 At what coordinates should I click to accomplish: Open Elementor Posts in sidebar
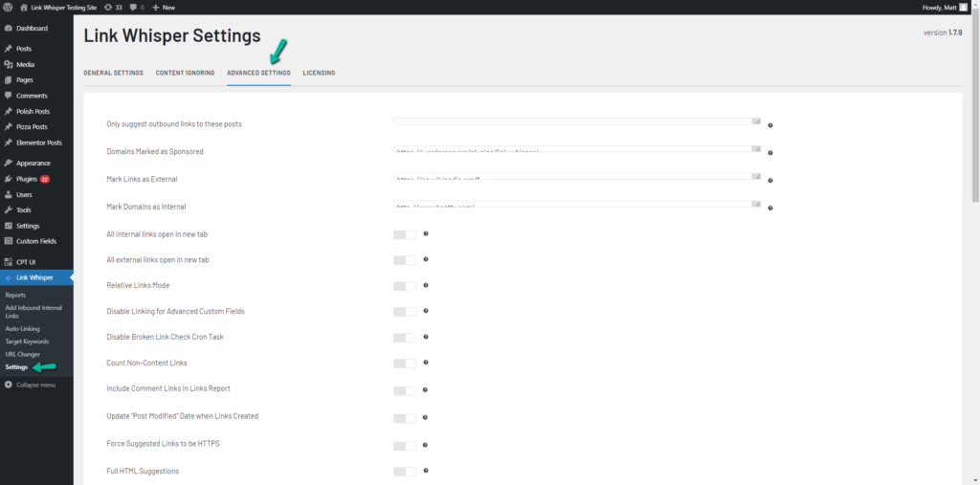pos(36,143)
